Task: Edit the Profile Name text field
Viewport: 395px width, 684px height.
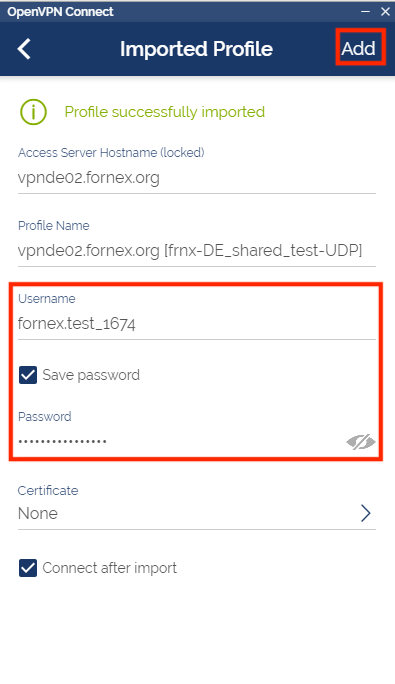Action: [196, 251]
